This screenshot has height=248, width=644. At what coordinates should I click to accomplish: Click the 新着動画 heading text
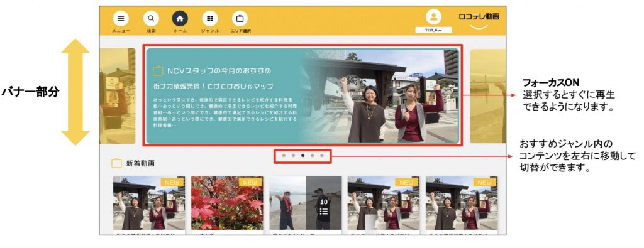tap(140, 164)
